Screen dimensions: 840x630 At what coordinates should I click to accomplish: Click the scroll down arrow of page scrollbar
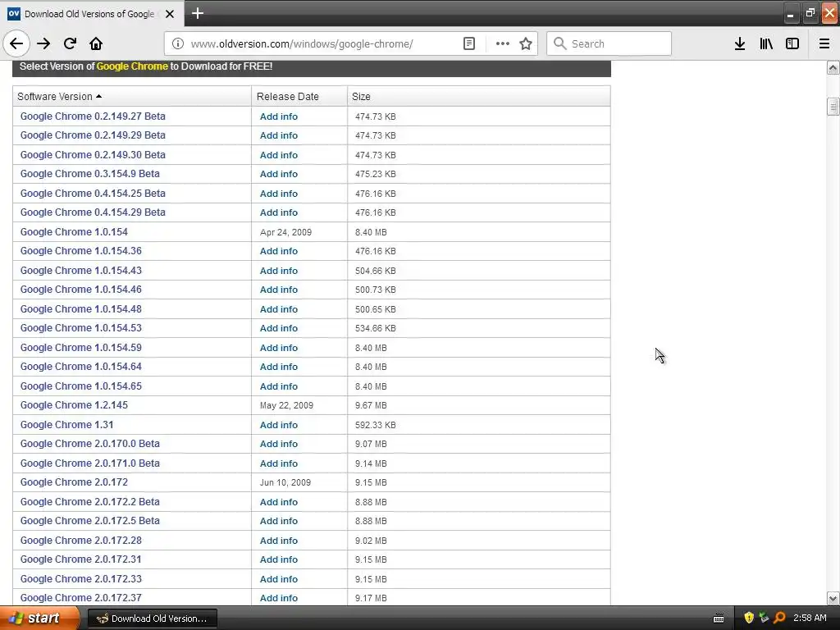[833, 598]
